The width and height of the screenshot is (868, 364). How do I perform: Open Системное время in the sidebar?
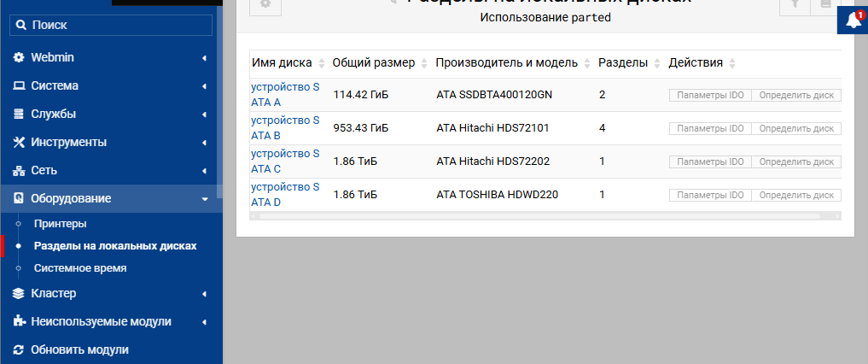80,268
